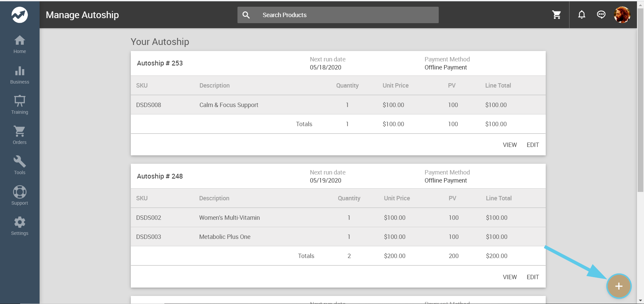Open the Business section
The width and height of the screenshot is (644, 304).
(19, 75)
